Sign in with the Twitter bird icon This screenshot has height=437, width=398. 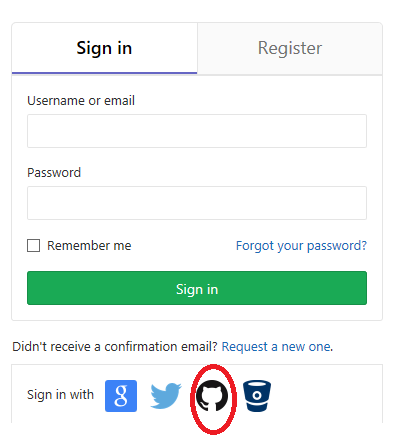[166, 396]
